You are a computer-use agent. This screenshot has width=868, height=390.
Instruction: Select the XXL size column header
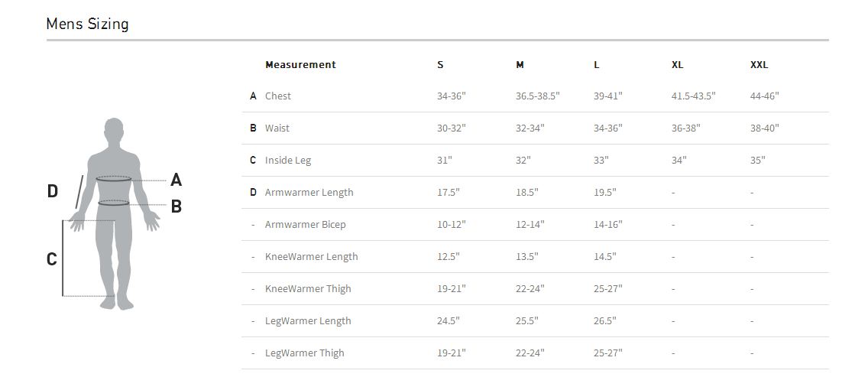759,65
